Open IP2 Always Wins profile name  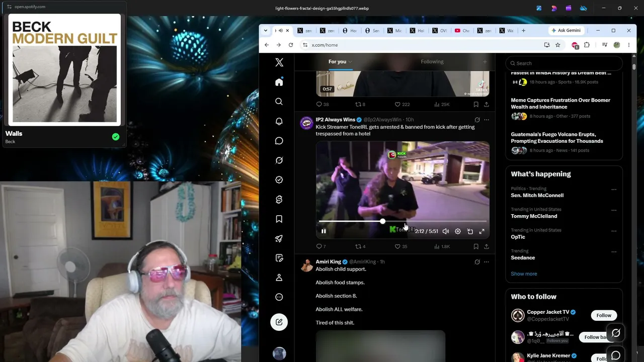click(335, 120)
